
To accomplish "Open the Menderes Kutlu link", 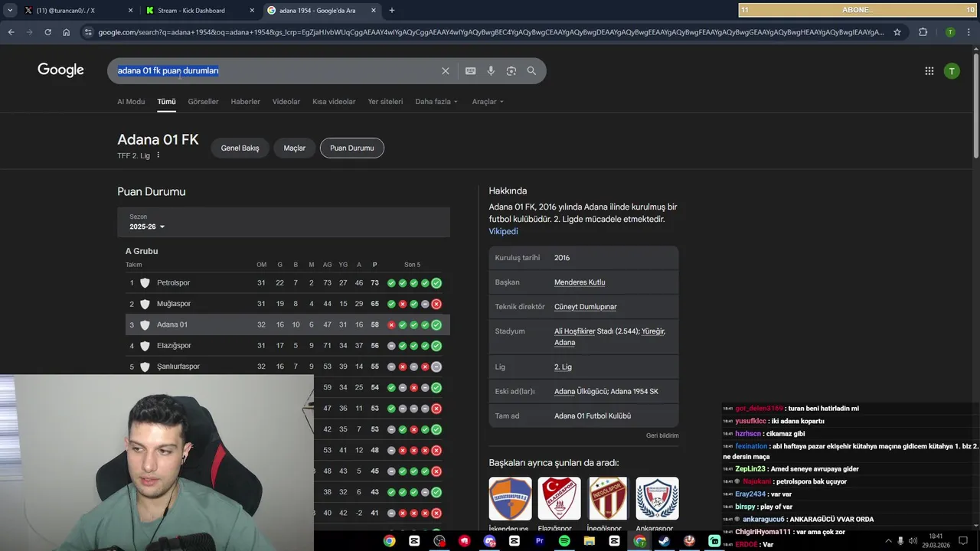I will pos(580,282).
